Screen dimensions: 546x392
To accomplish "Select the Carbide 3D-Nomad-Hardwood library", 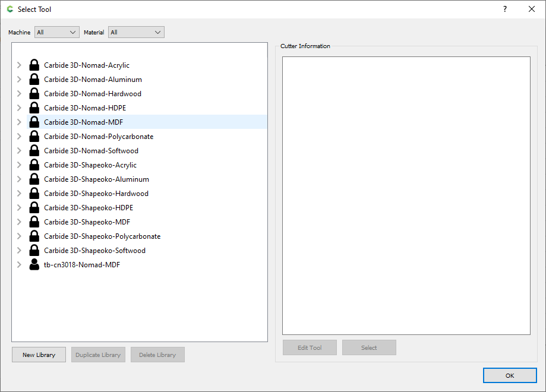I will click(x=93, y=93).
